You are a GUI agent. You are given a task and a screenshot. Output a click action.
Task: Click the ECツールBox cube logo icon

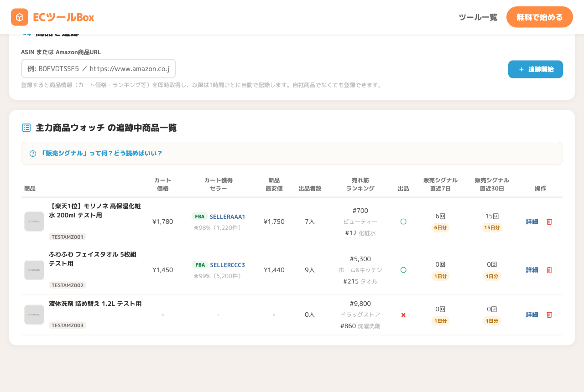20,17
